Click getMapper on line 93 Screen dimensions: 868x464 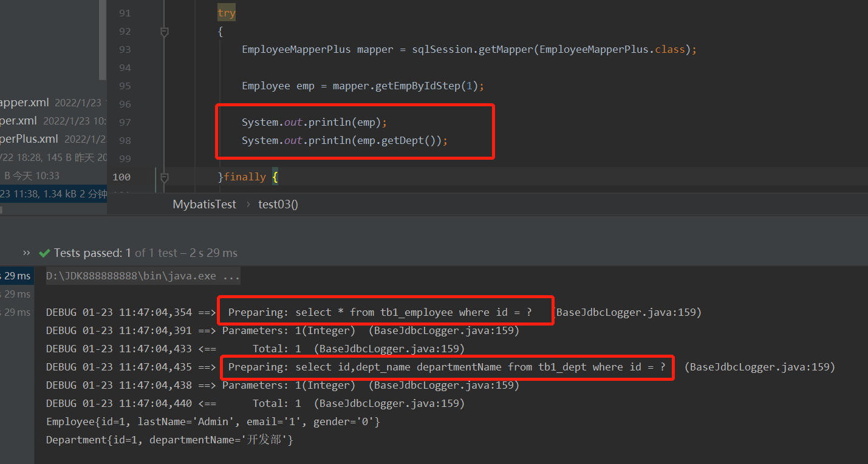point(506,50)
